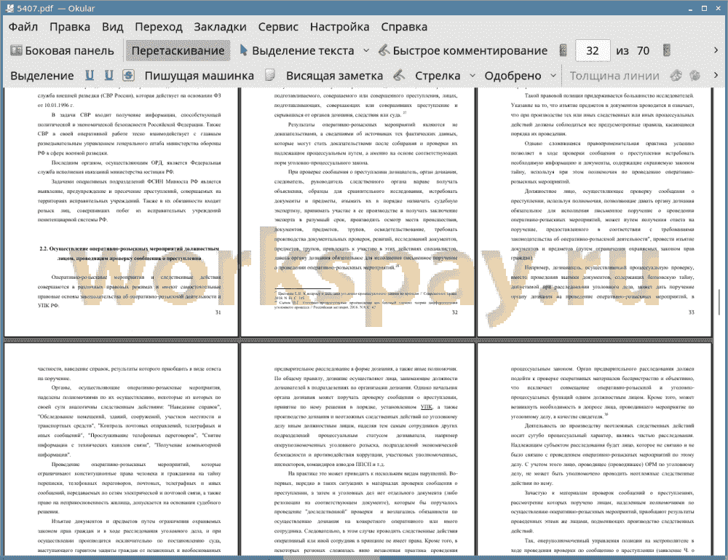Open the Сервис menu
The image size is (728, 560).
tap(278, 27)
